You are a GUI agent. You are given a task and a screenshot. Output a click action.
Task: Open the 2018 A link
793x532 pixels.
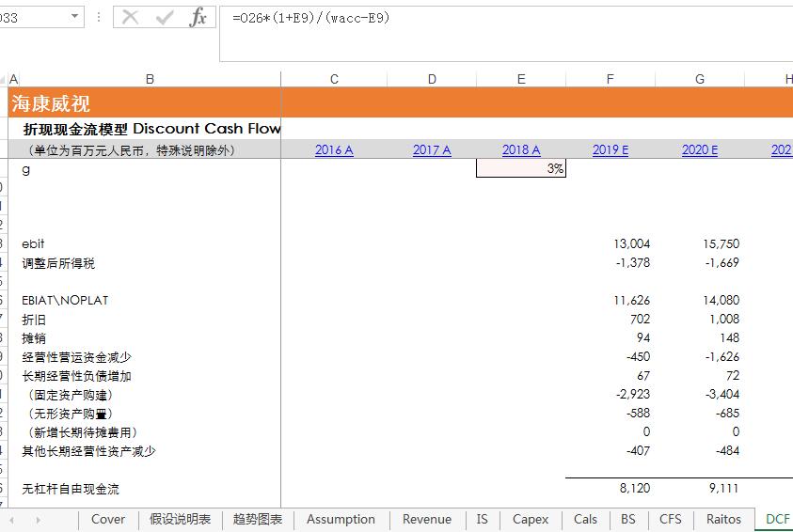pyautogui.click(x=521, y=150)
